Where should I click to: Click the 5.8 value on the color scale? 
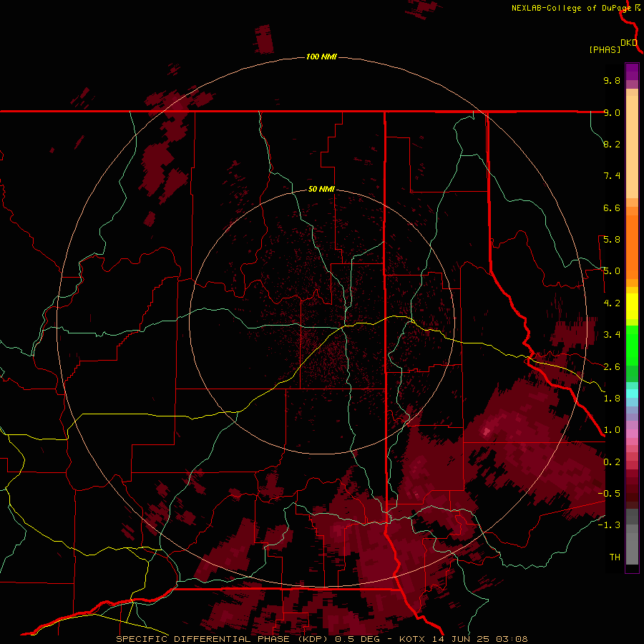(x=612, y=240)
